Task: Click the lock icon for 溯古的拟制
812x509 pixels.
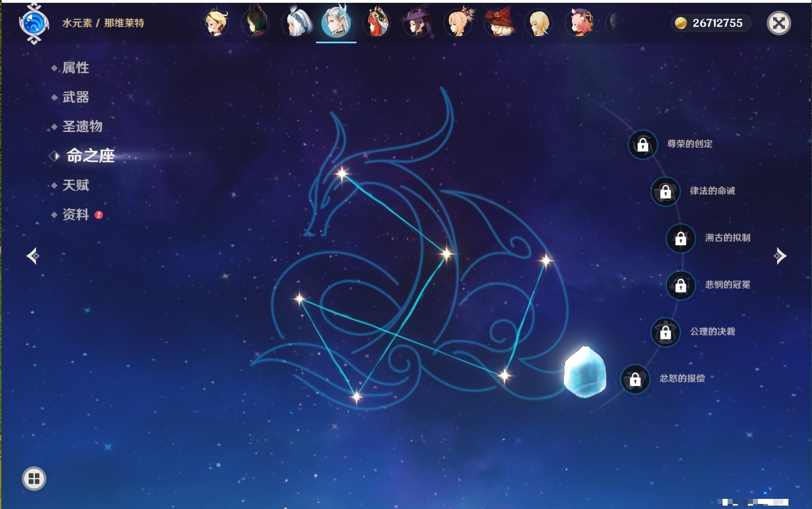Action: (x=681, y=238)
